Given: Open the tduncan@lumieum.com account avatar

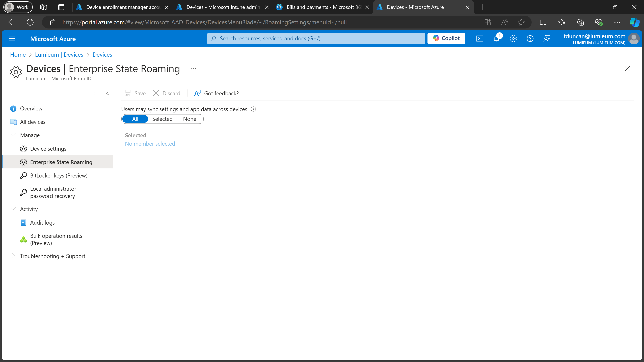Looking at the screenshot, I should pyautogui.click(x=634, y=39).
